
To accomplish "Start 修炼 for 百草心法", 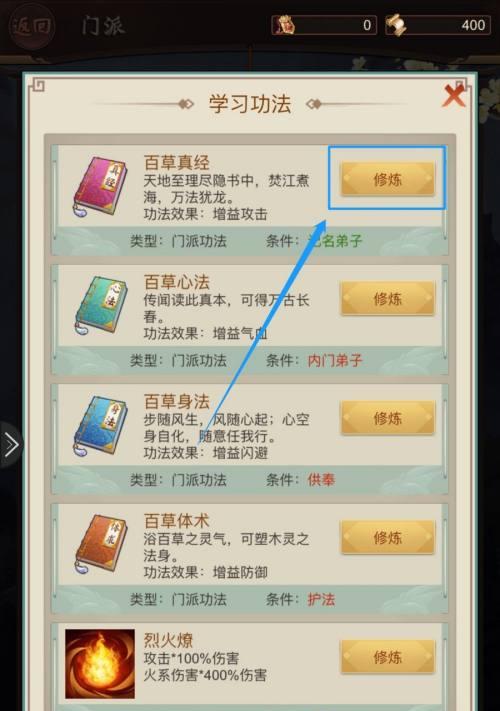I will [388, 298].
